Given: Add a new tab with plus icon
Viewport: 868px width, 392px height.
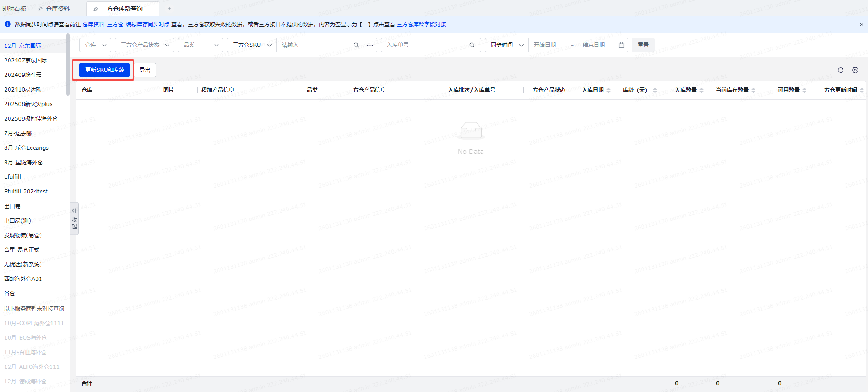Looking at the screenshot, I should click(x=169, y=9).
